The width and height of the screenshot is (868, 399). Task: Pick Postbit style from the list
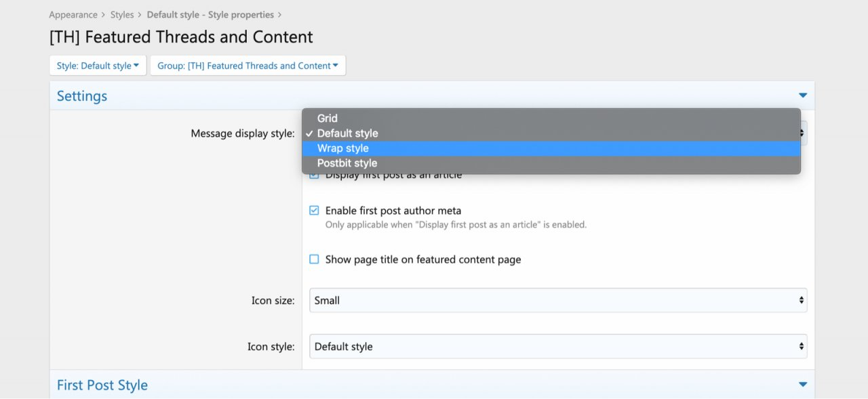point(347,163)
